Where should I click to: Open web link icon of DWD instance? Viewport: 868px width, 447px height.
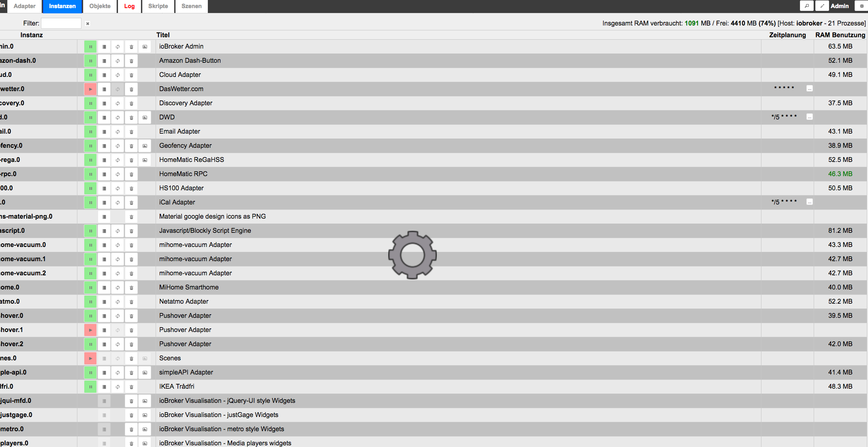(x=145, y=117)
